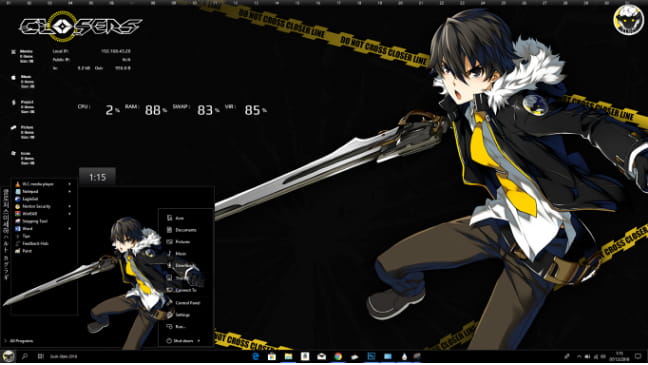648x365 pixels.
Task: Open the notification center icon
Action: pos(638,356)
